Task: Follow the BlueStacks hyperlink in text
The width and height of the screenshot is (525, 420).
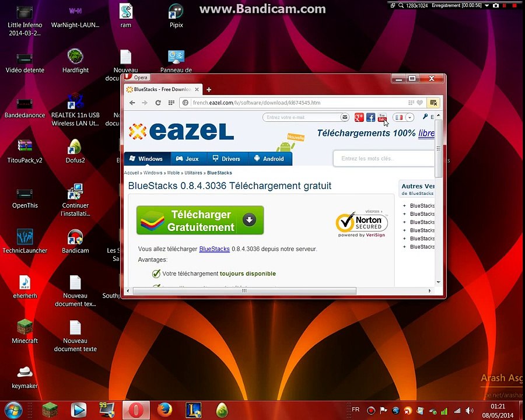Action: click(x=214, y=249)
